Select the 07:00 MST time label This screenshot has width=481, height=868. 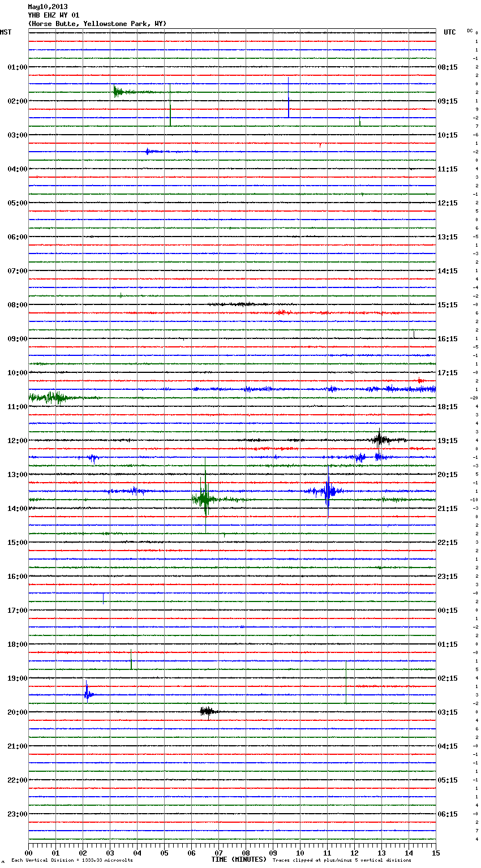18,271
